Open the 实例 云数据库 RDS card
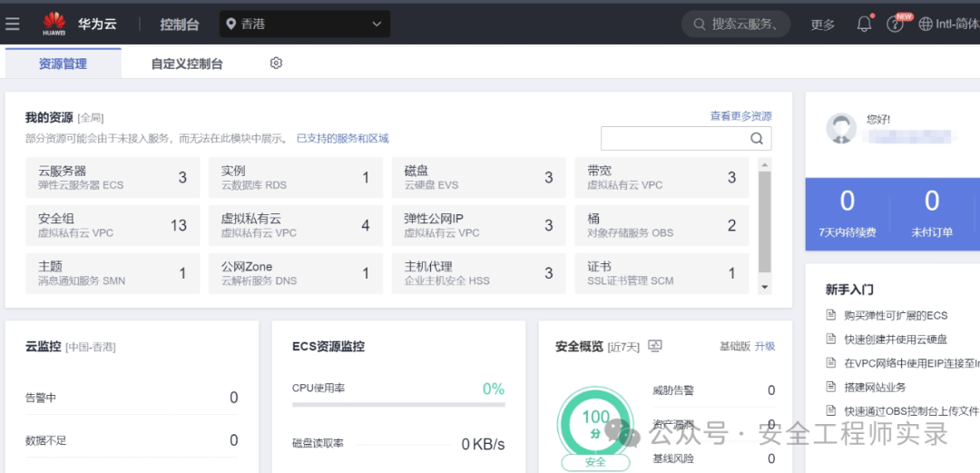 pyautogui.click(x=296, y=178)
